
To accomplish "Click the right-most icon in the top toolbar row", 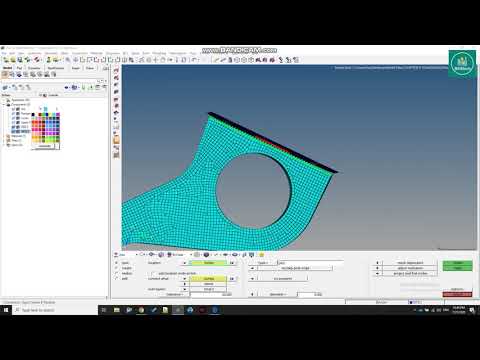I will (x=296, y=60).
